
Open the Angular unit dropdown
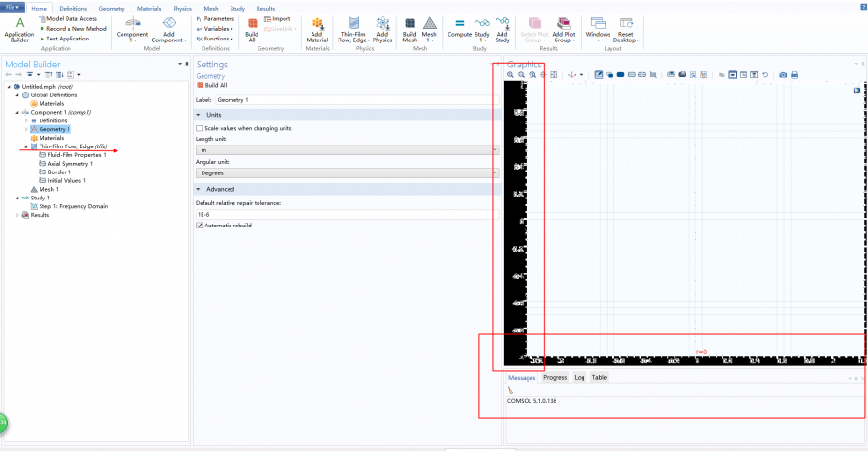coord(346,172)
